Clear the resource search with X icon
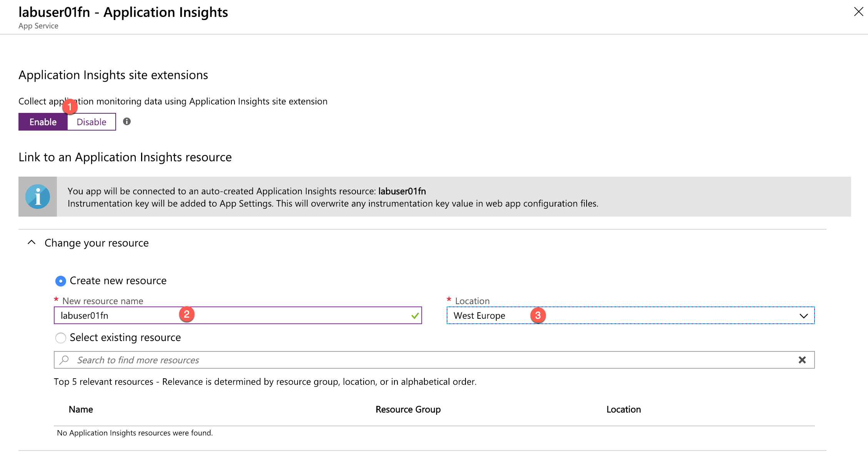Viewport: 868px width, 467px height. [x=802, y=360]
